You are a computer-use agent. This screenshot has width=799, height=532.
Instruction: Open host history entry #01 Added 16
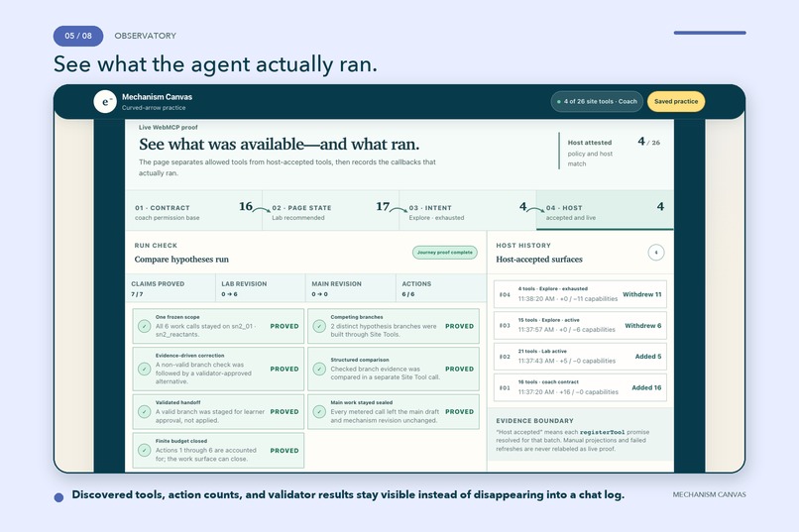(580, 387)
